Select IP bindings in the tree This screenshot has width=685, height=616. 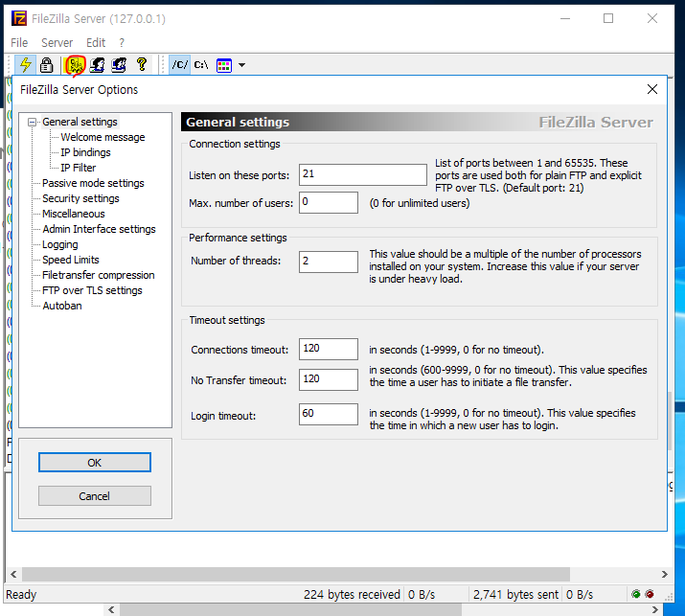pyautogui.click(x=85, y=152)
